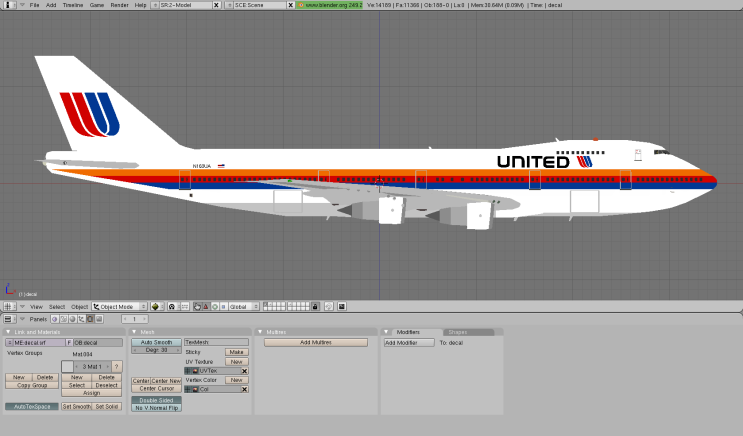
Task: Adjust the Degr: 30 slider
Action: tap(156, 350)
